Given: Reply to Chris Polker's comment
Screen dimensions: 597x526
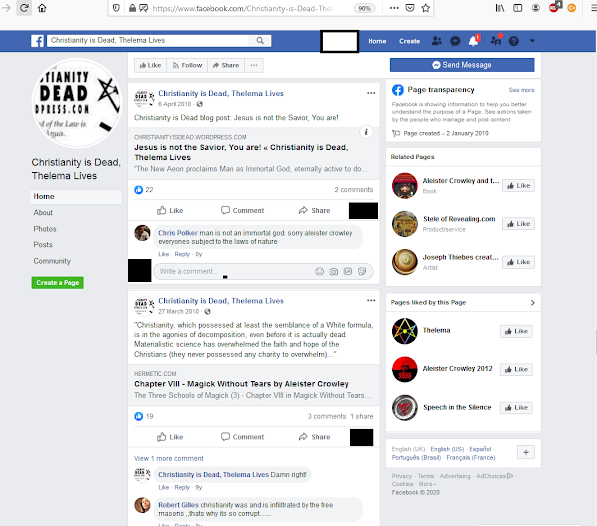Looking at the screenshot, I should tap(182, 254).
